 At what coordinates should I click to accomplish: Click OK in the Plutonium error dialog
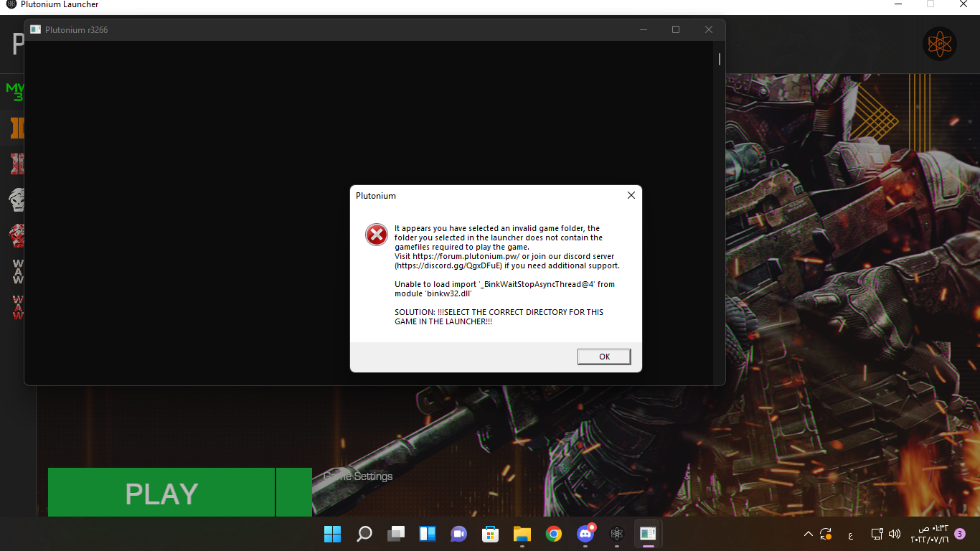click(x=604, y=357)
